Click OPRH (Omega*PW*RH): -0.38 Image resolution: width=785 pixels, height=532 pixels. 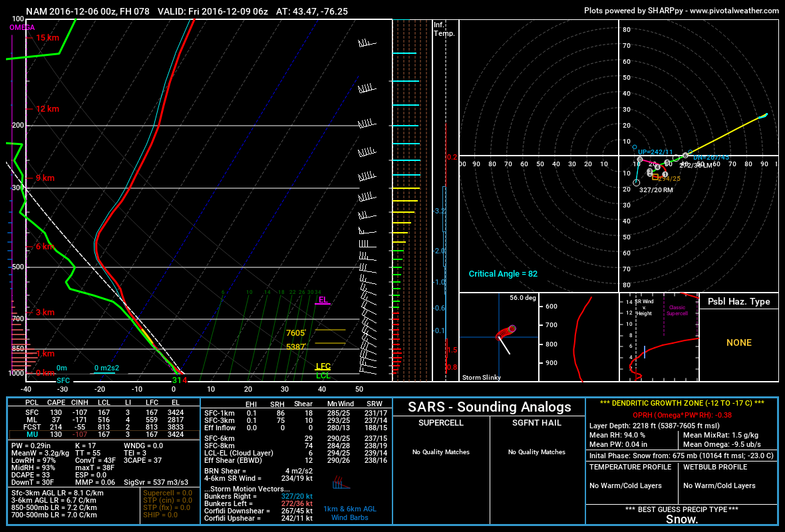click(682, 415)
